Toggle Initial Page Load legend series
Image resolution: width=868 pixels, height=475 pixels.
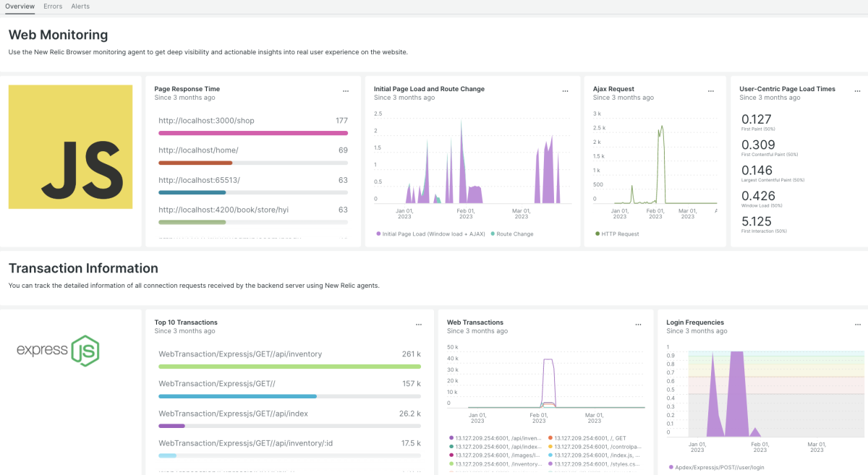tap(430, 234)
